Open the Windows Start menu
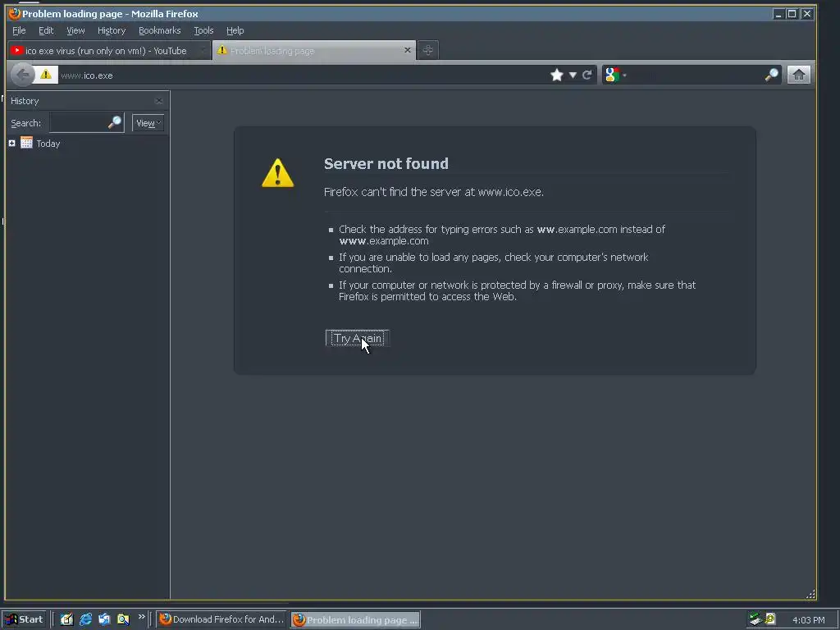This screenshot has height=630, width=840. pos(25,619)
